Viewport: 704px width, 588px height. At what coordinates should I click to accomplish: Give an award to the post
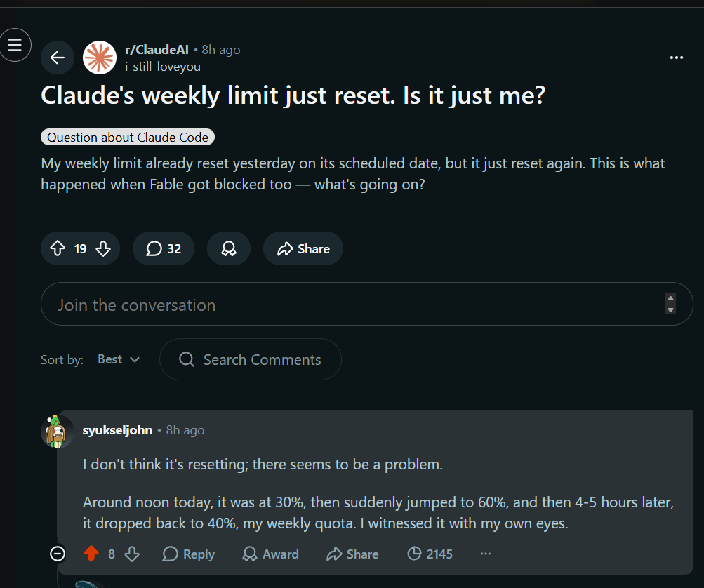click(x=229, y=248)
